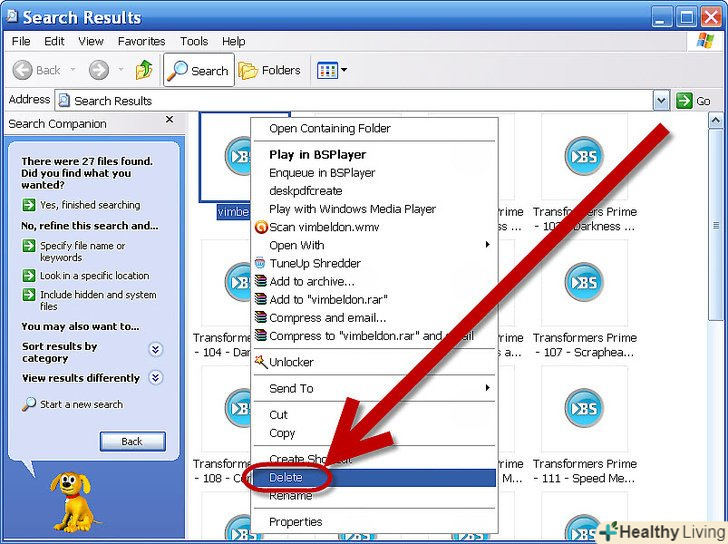The width and height of the screenshot is (728, 544).
Task: Open the View menu
Action: (x=91, y=41)
